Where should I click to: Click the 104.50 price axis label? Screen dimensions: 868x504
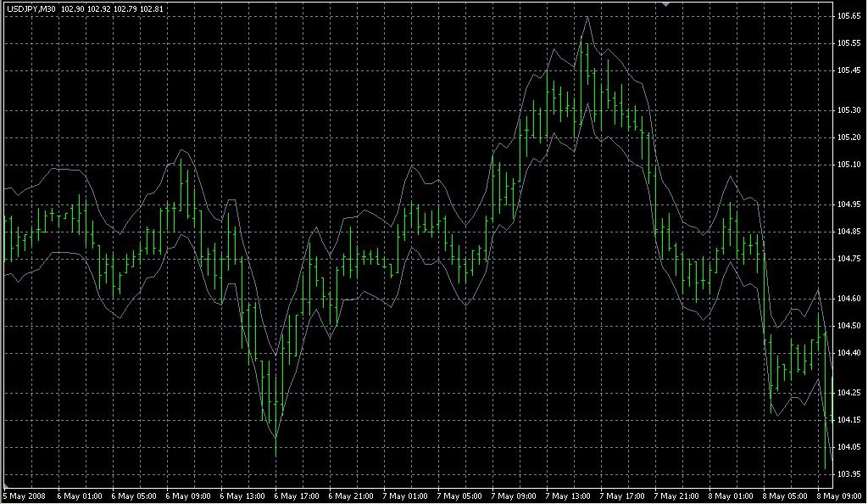(849, 326)
